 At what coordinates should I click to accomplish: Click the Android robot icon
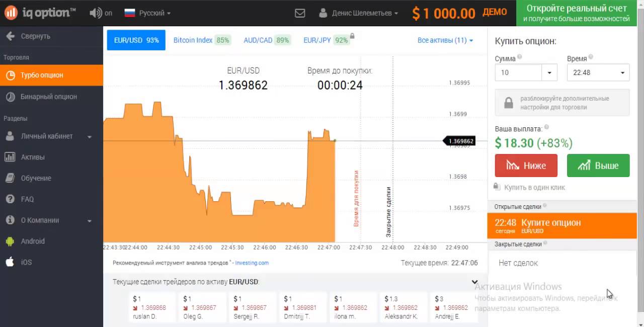coord(10,241)
